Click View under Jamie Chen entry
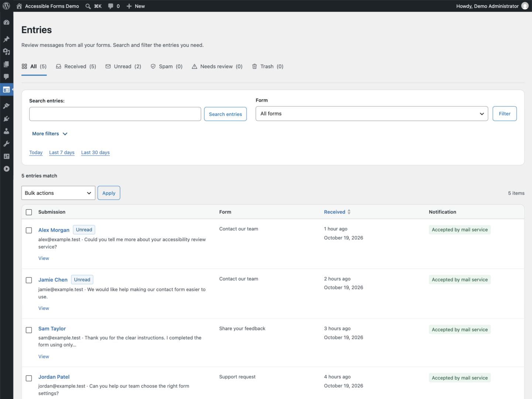 click(x=44, y=308)
